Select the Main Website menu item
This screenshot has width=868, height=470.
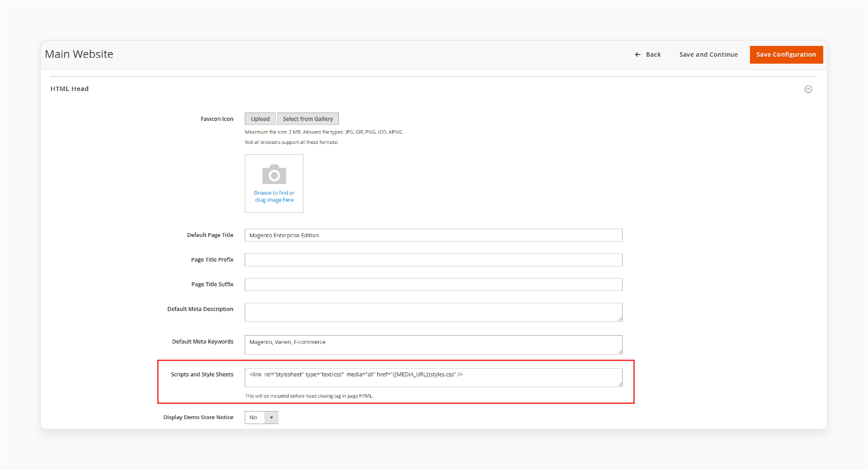tap(80, 54)
